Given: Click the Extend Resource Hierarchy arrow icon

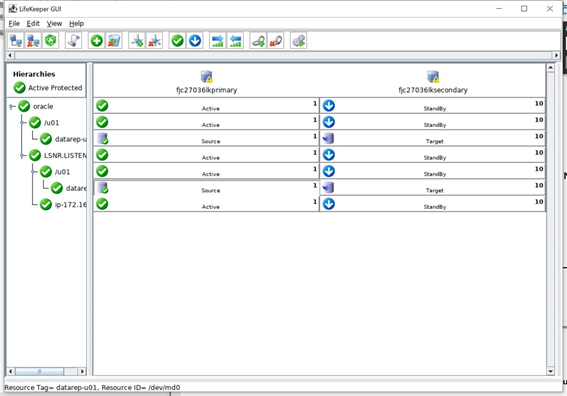Looking at the screenshot, I should [218, 41].
